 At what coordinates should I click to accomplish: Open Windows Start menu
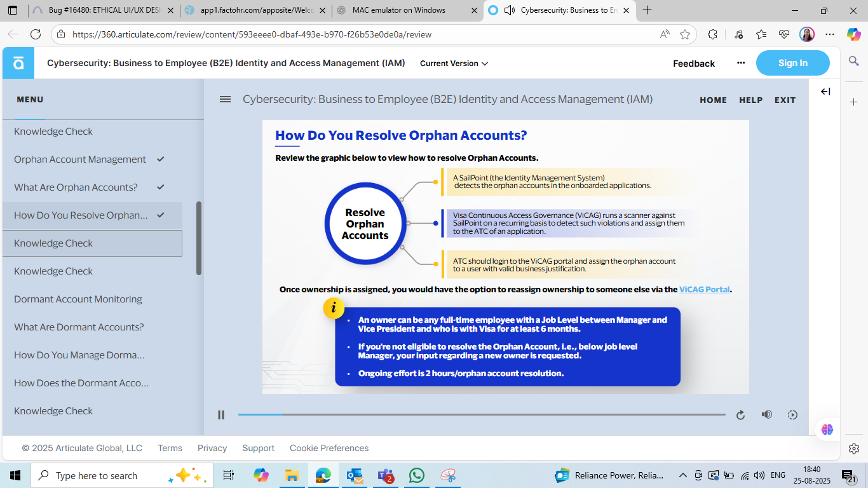coord(15,475)
